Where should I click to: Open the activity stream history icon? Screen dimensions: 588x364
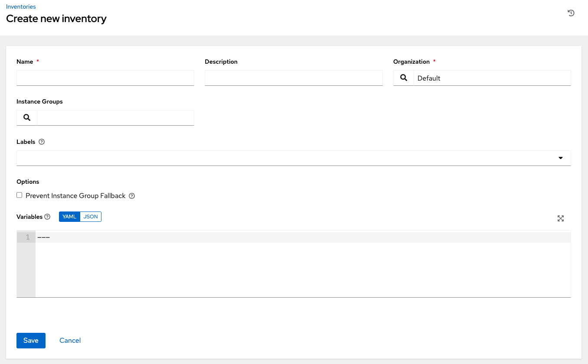pyautogui.click(x=571, y=13)
